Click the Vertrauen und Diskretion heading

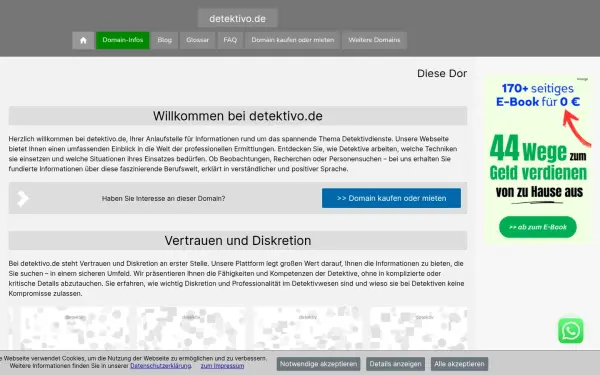coord(238,241)
